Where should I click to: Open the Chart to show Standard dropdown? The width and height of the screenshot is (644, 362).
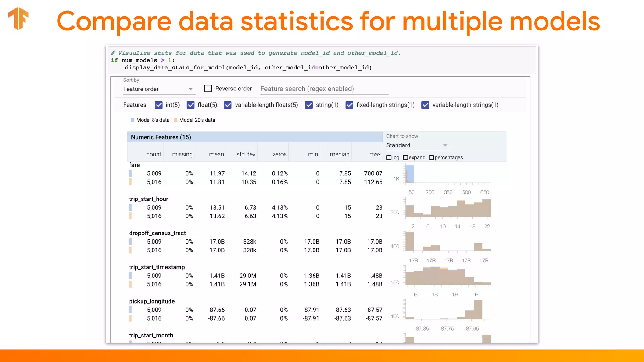(x=416, y=145)
